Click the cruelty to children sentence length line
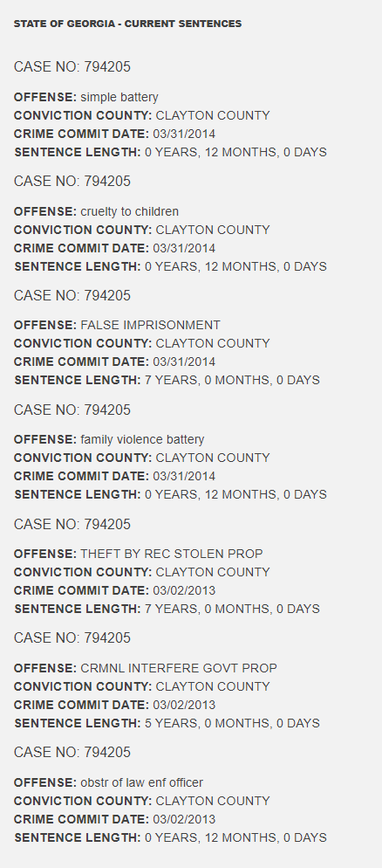The height and width of the screenshot is (868, 382). tap(170, 266)
